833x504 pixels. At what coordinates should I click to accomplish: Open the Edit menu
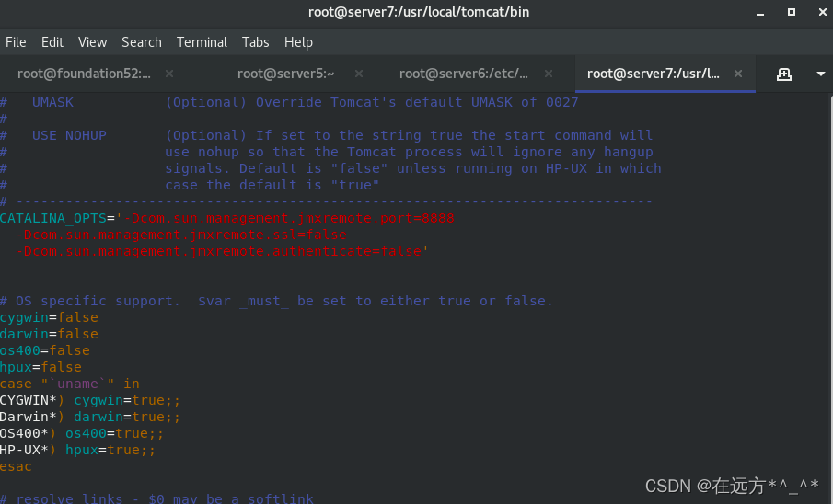coord(52,42)
